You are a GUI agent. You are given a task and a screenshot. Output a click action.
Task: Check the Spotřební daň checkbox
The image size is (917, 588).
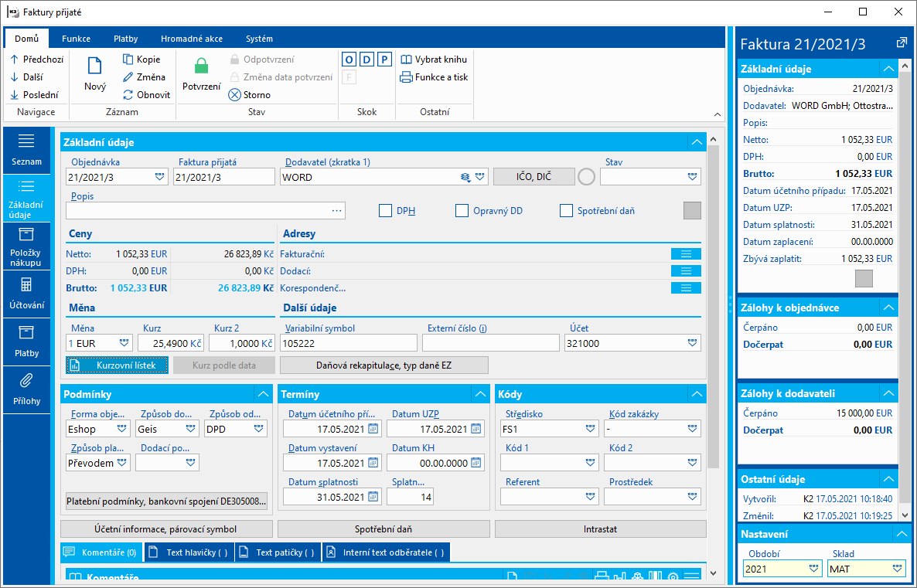point(566,210)
